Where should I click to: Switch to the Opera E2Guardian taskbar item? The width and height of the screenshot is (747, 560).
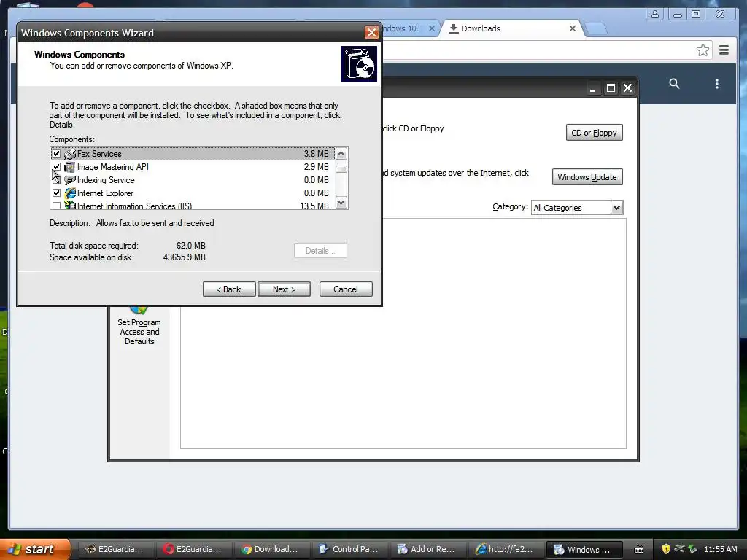click(194, 549)
